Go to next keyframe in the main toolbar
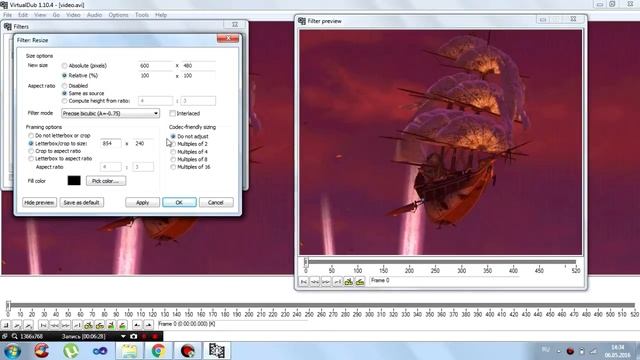This screenshot has height=360, width=640. coord(100,325)
